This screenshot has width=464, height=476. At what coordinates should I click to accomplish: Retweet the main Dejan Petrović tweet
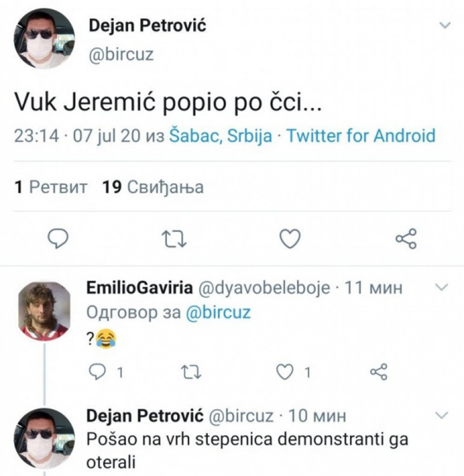pyautogui.click(x=174, y=239)
